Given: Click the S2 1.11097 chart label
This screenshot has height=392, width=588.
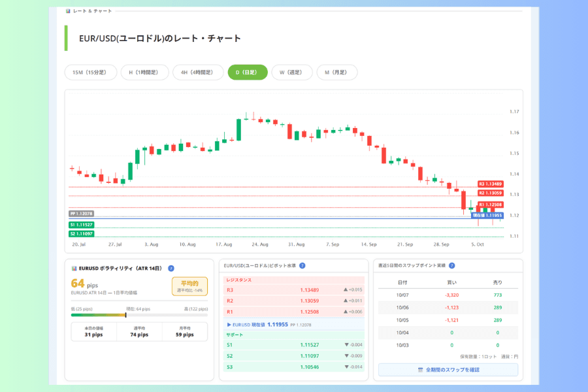Looking at the screenshot, I should (x=82, y=234).
